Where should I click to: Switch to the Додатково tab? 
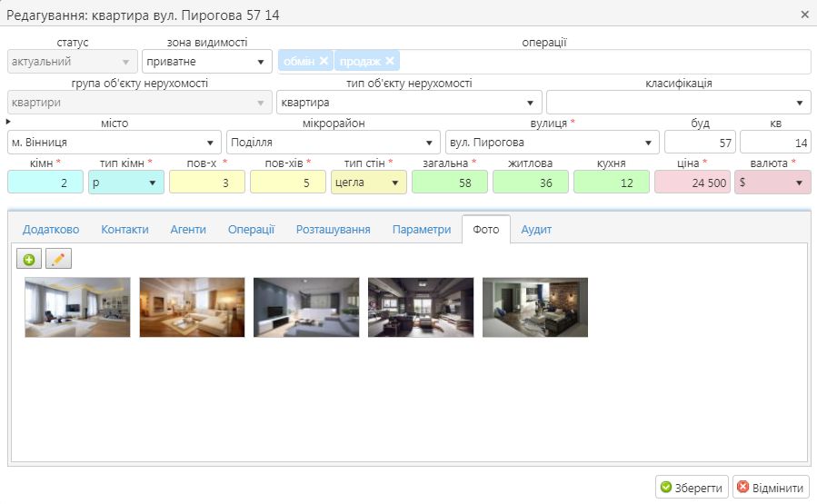pyautogui.click(x=51, y=229)
